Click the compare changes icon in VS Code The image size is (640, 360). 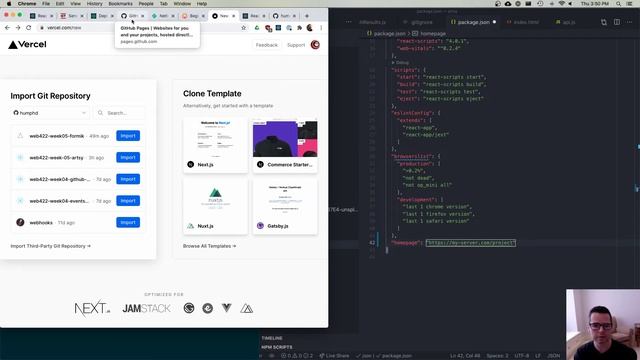[x=604, y=22]
